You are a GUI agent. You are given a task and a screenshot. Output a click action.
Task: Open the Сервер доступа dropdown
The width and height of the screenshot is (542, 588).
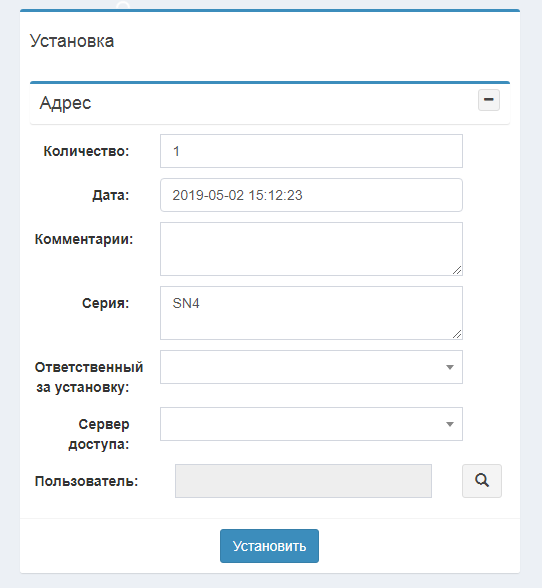point(311,424)
